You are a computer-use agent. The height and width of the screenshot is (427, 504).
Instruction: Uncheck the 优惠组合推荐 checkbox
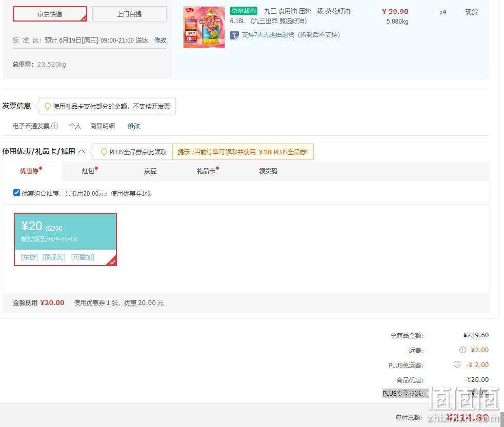tap(17, 192)
